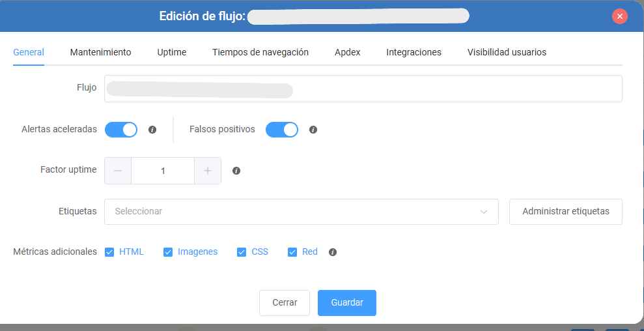Click inside the Flujo name field

[x=363, y=89]
